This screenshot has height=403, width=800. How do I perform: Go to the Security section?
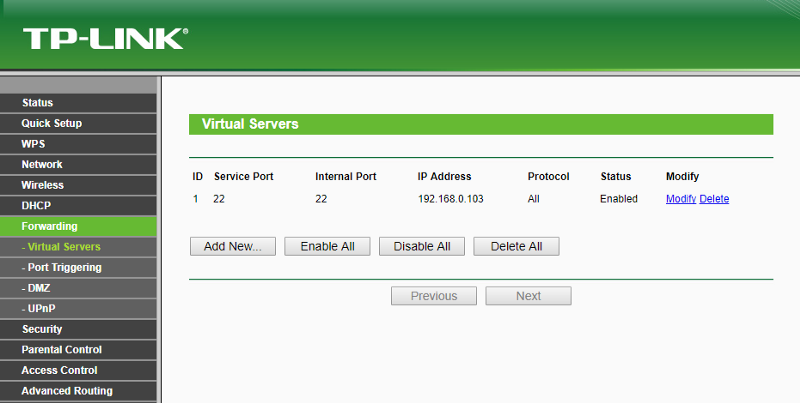click(78, 329)
